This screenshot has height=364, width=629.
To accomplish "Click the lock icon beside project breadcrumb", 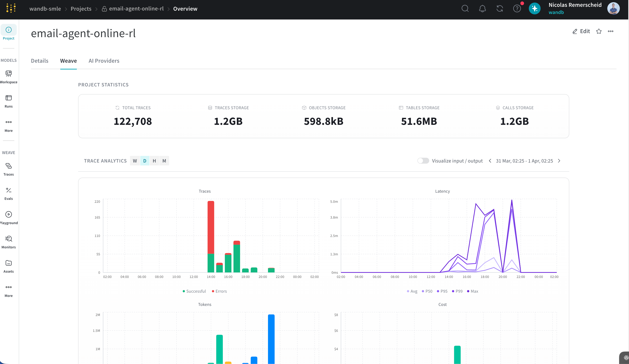I will (x=104, y=9).
